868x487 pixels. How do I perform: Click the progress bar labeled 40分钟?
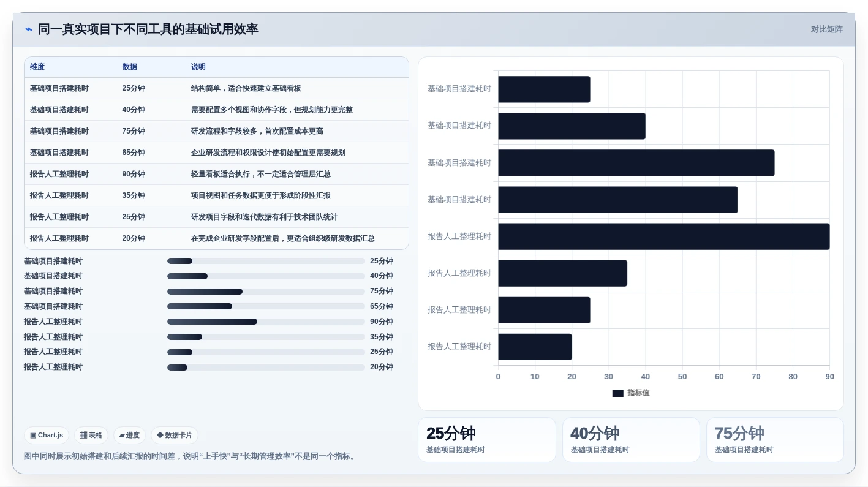pyautogui.click(x=266, y=276)
